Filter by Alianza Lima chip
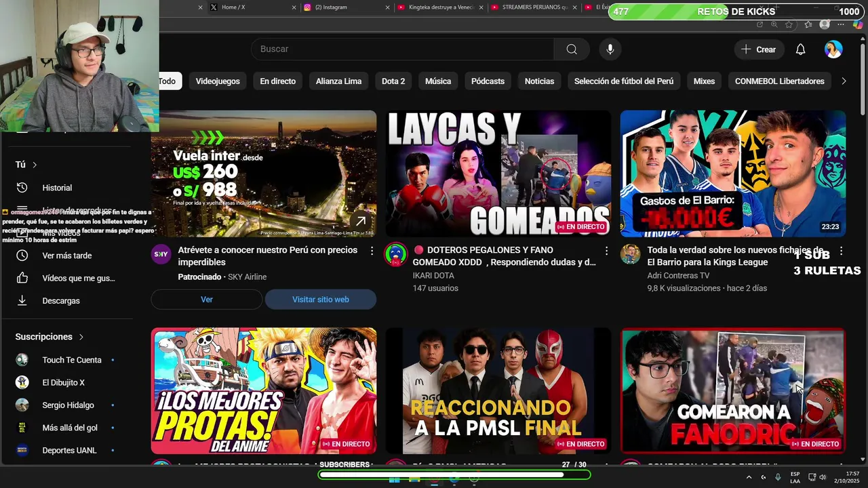 (338, 81)
